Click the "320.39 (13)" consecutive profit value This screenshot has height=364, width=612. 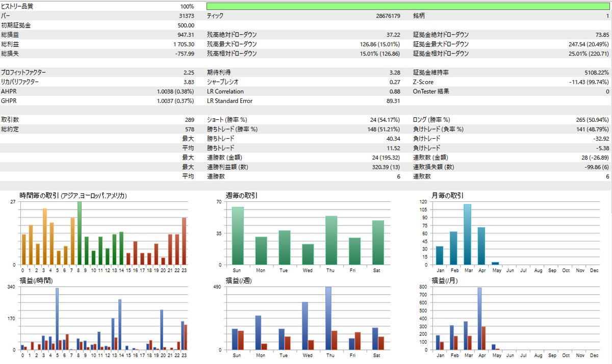point(386,167)
